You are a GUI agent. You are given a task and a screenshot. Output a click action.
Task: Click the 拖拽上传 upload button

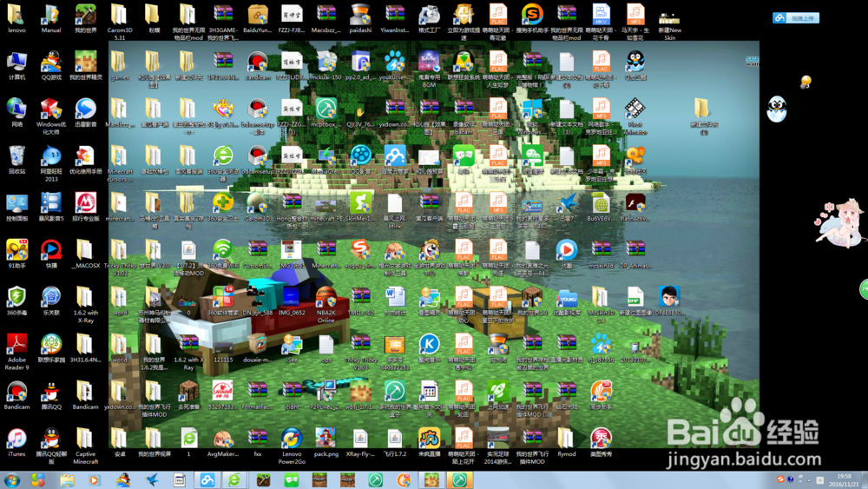pyautogui.click(x=795, y=18)
